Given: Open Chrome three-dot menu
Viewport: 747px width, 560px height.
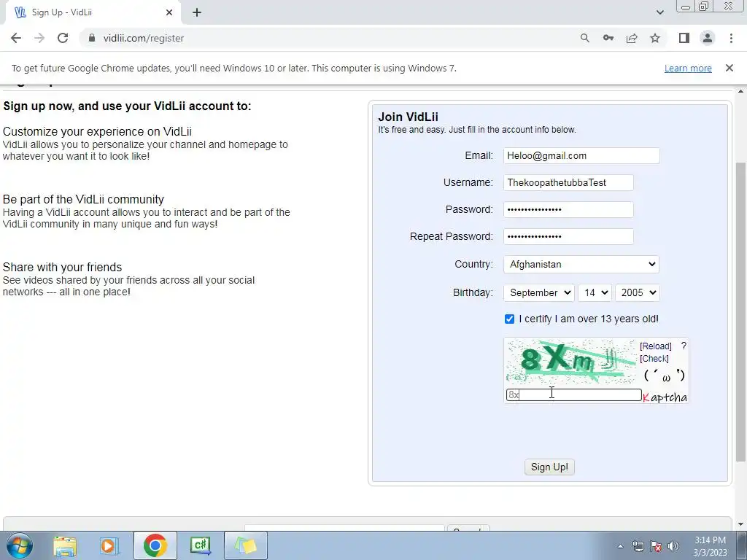Looking at the screenshot, I should tap(731, 38).
